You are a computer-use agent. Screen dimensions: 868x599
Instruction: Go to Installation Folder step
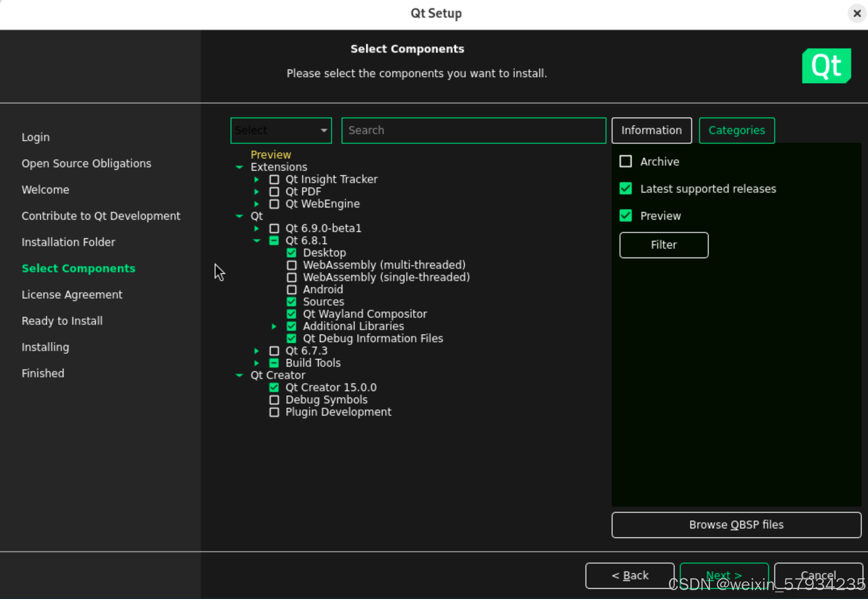[x=68, y=242]
